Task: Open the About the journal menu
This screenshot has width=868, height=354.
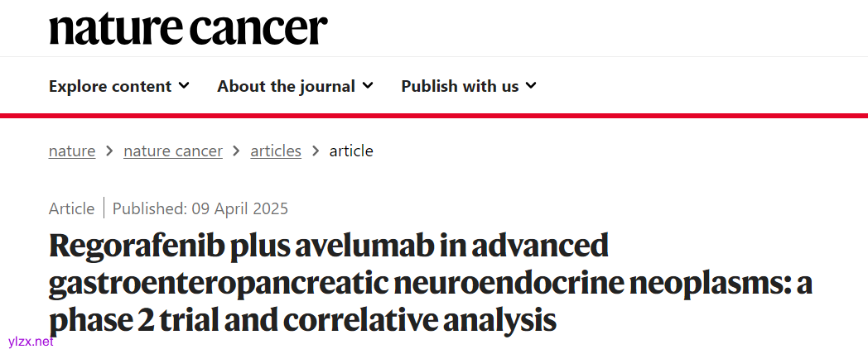Action: (286, 86)
